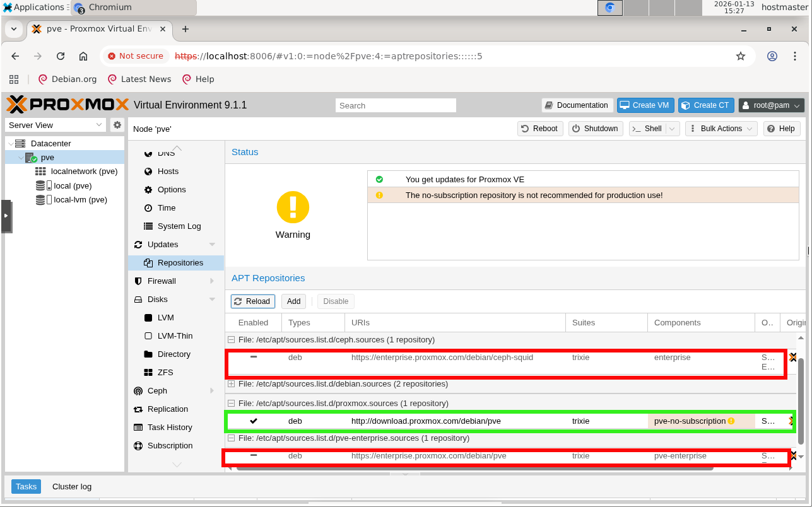
Task: Click the Proxmox search field
Action: (396, 106)
